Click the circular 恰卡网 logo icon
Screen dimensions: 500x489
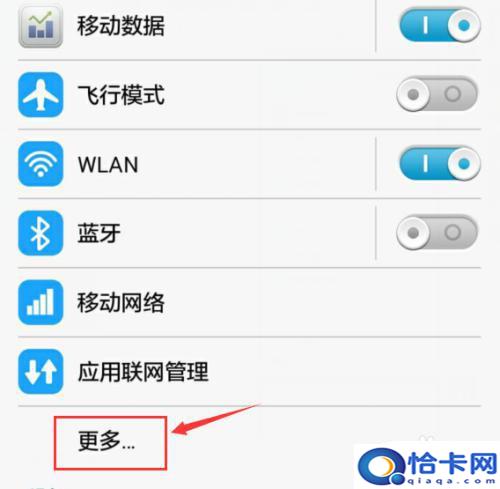pyautogui.click(x=380, y=466)
